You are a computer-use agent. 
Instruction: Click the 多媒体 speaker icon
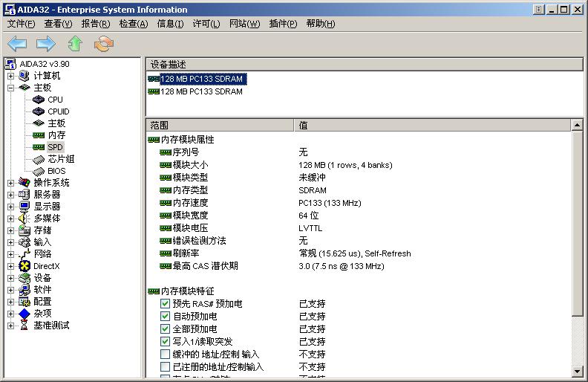coord(24,218)
